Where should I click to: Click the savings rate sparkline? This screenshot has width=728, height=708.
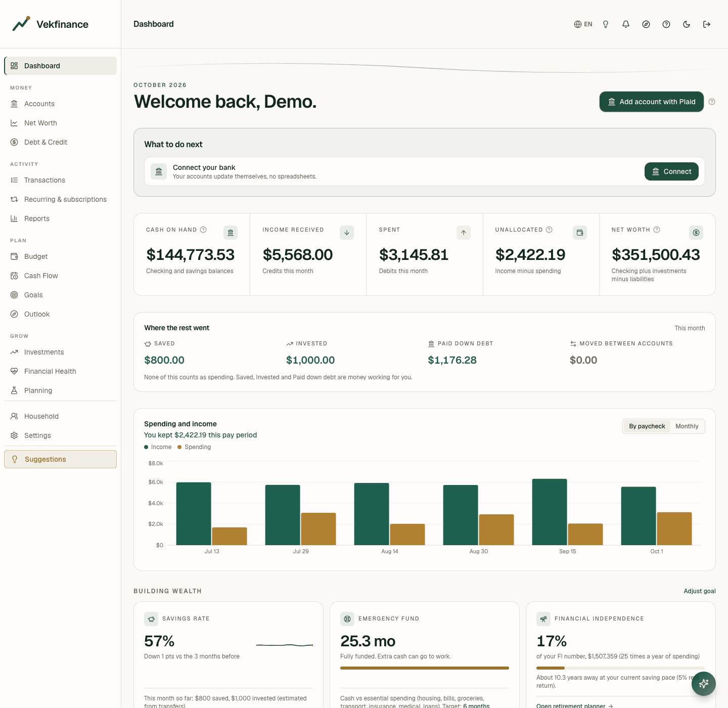[285, 645]
